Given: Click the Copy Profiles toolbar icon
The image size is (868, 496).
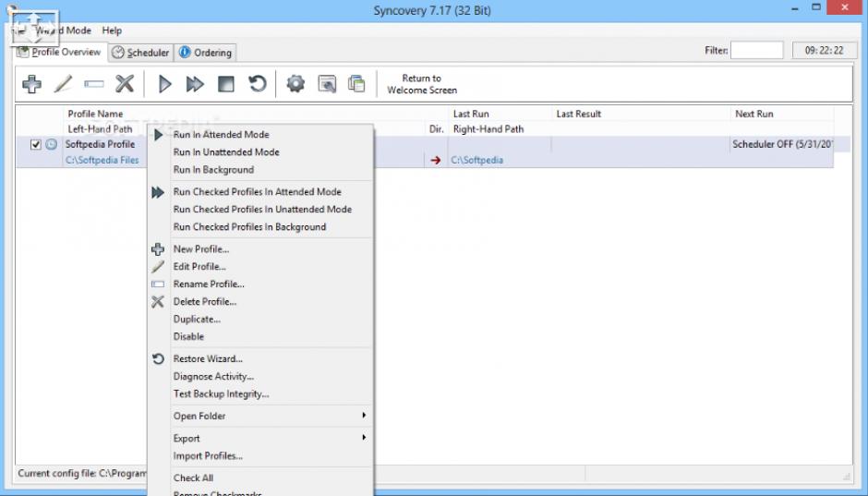Looking at the screenshot, I should (356, 84).
